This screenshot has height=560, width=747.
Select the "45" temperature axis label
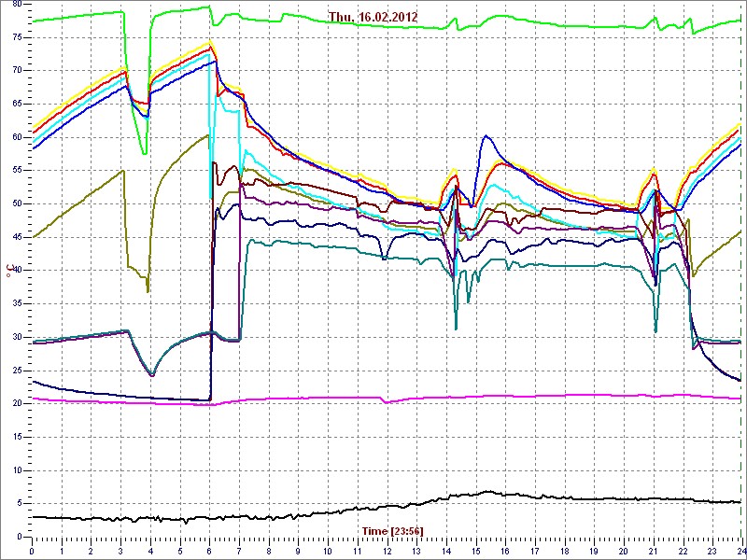pyautogui.click(x=16, y=238)
